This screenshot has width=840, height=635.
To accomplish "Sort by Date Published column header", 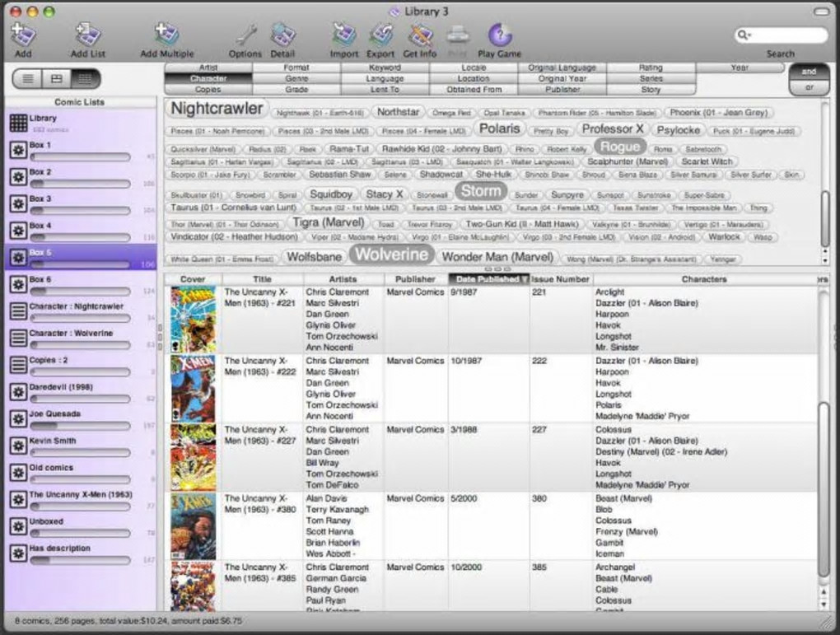I will tap(488, 279).
